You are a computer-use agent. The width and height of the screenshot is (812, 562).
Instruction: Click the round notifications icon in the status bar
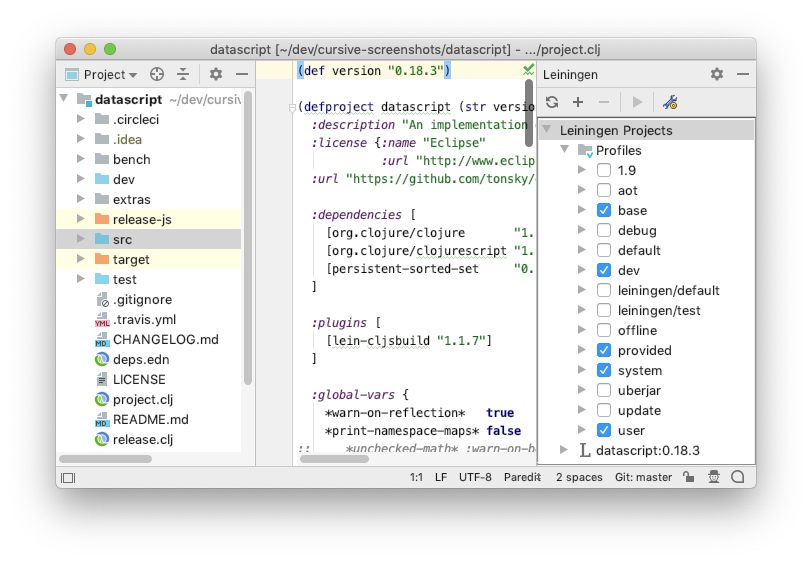tap(738, 477)
